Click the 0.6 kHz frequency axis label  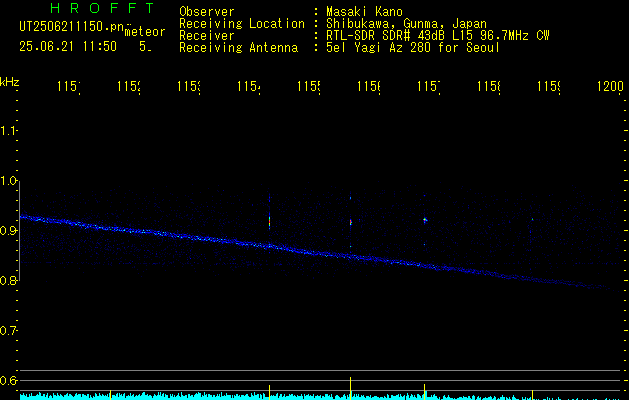click(8, 380)
